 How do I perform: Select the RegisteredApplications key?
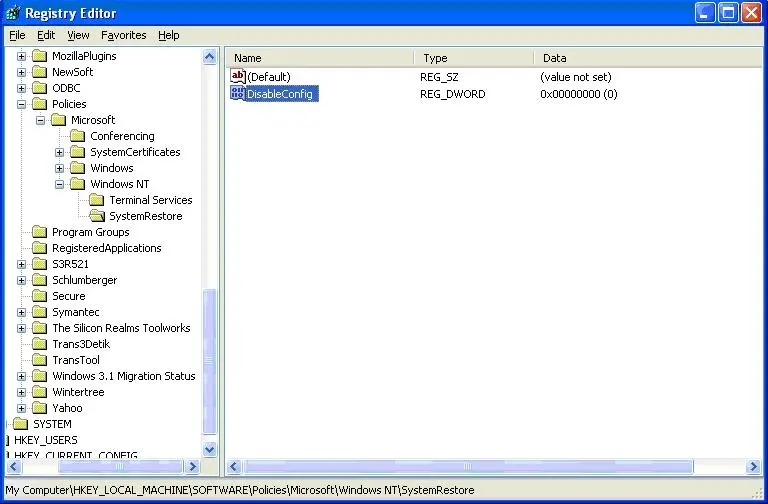[106, 248]
